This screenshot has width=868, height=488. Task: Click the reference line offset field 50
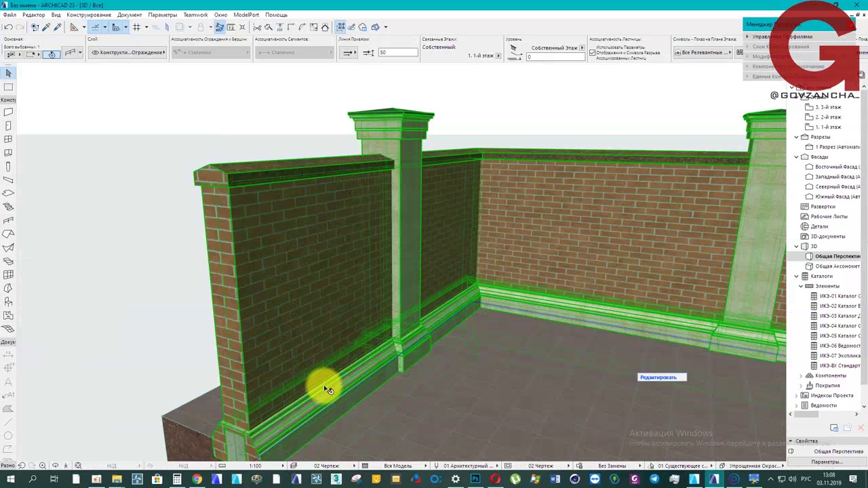pyautogui.click(x=397, y=53)
